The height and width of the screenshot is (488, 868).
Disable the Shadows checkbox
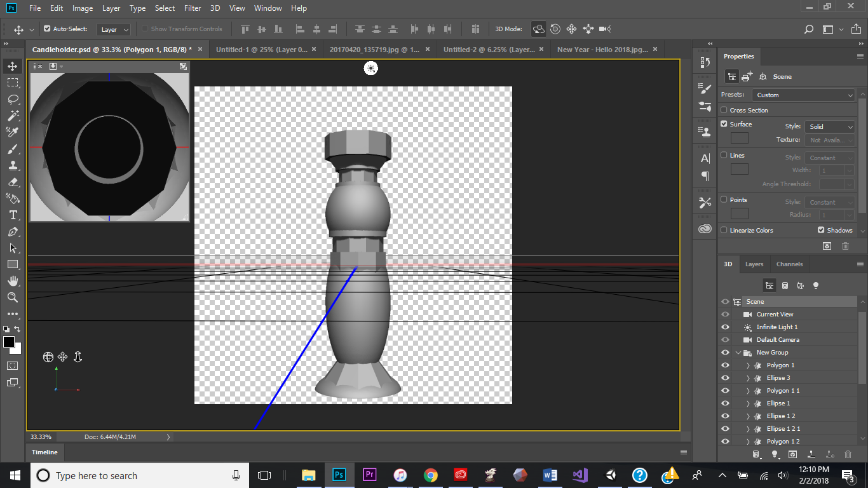pyautogui.click(x=820, y=230)
